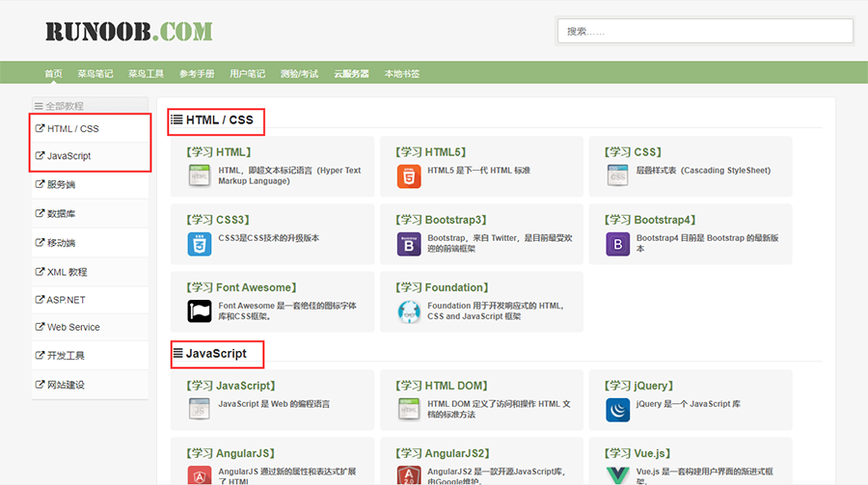This screenshot has width=868, height=485.
Task: Open the 测验/考试 navigation item
Action: tap(300, 73)
